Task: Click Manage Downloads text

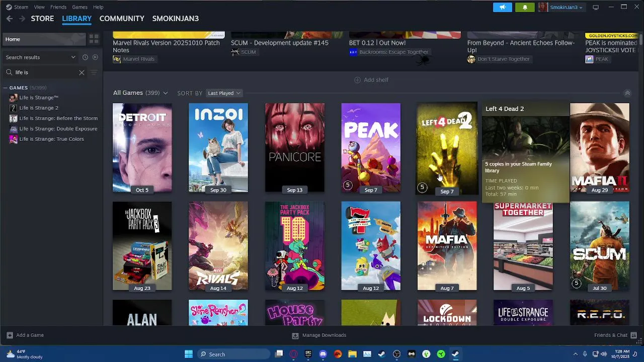Action: [324, 335]
